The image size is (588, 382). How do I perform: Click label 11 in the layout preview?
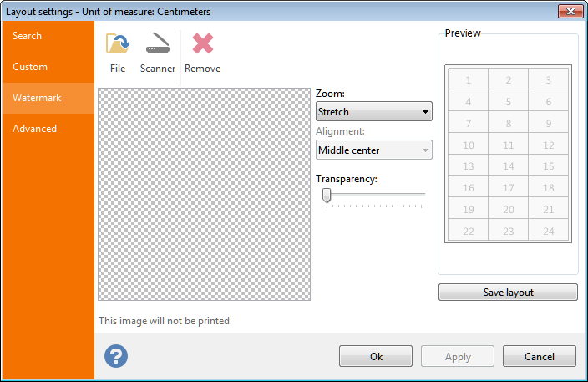(508, 145)
